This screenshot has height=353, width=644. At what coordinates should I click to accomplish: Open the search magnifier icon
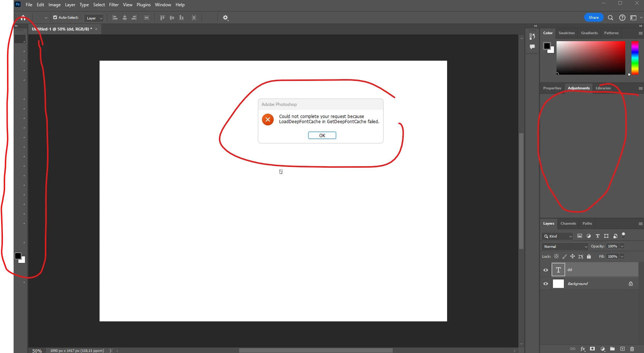611,18
